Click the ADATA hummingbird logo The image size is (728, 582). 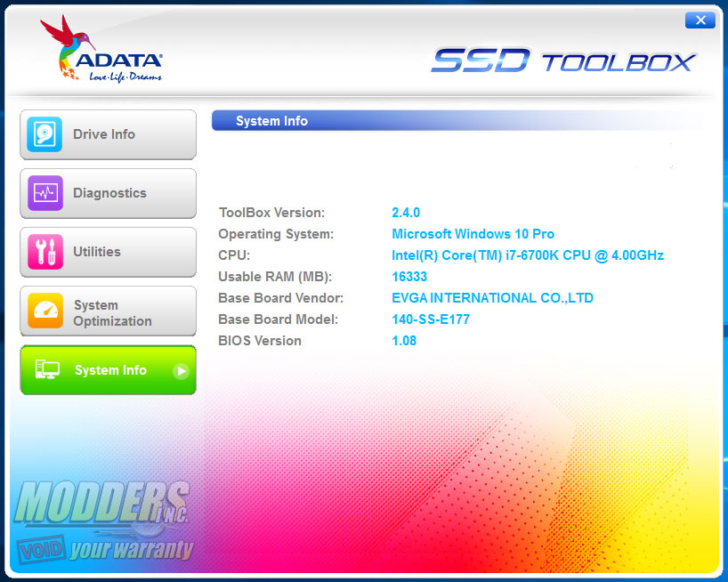click(x=101, y=49)
